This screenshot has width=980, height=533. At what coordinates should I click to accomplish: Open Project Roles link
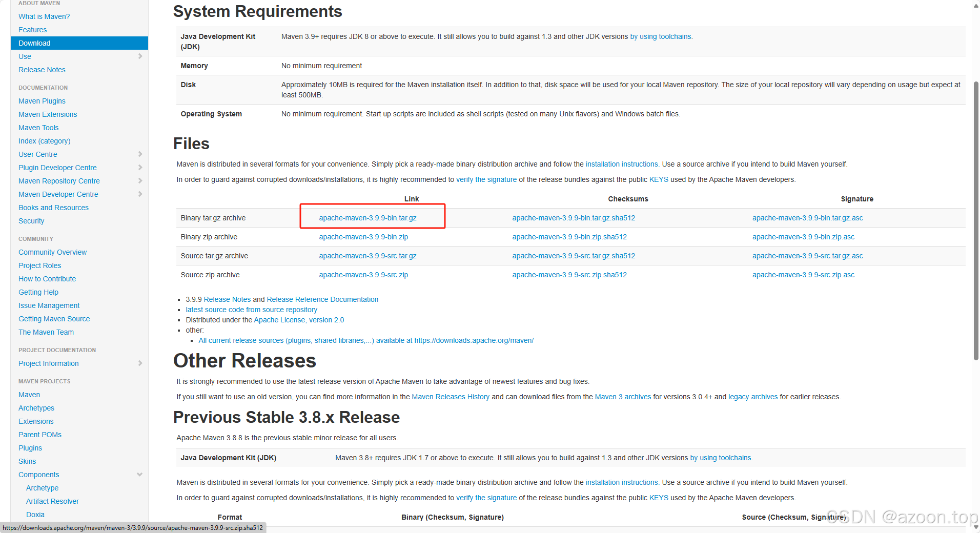coord(39,265)
